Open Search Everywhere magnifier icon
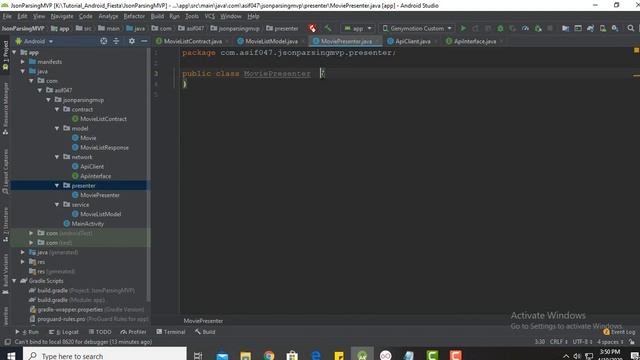Viewport: 640px width, 360px height. pyautogui.click(x=631, y=28)
